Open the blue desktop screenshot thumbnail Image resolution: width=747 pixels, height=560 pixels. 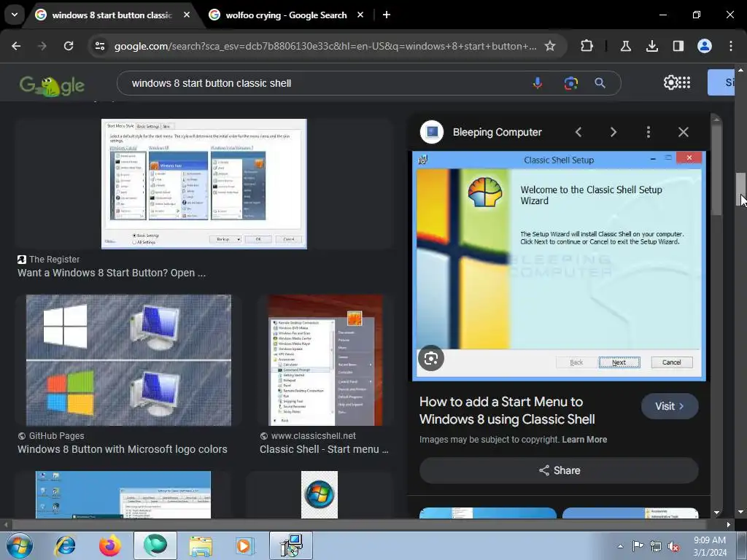(123, 495)
